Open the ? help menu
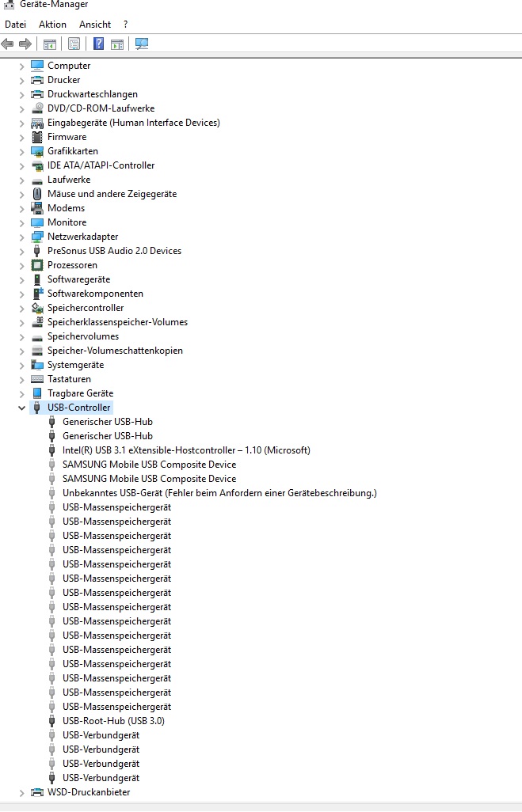Viewport: 522px width, 812px height. tap(125, 25)
